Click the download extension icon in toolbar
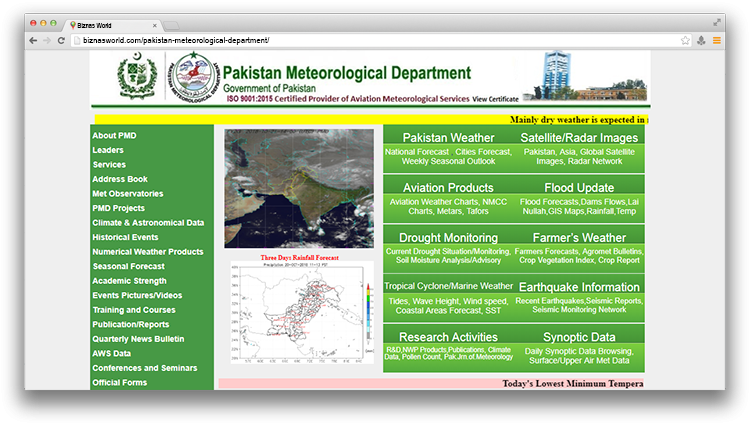 tap(701, 40)
